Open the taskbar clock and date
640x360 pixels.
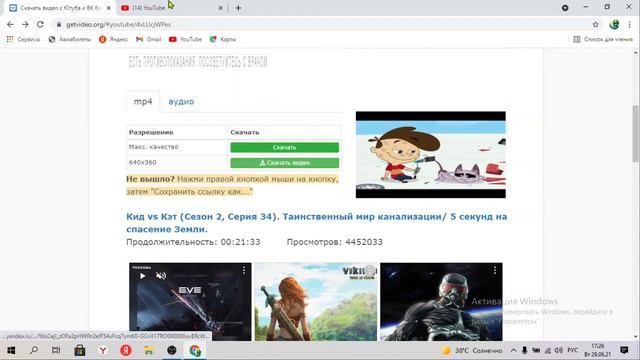pyautogui.click(x=598, y=351)
